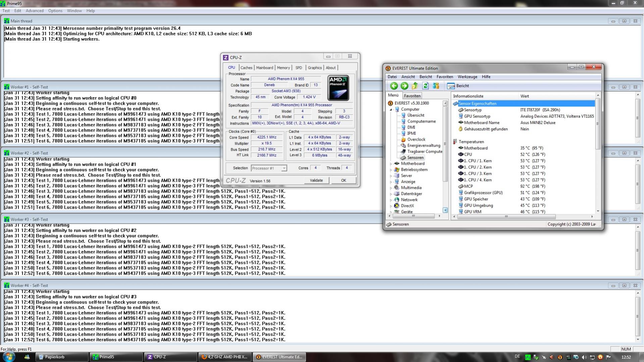
Task: Go forward with EVEREST green forward arrow
Action: click(x=404, y=86)
